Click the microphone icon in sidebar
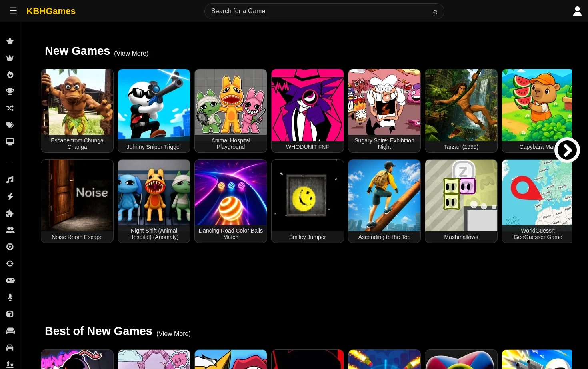 pyautogui.click(x=10, y=297)
